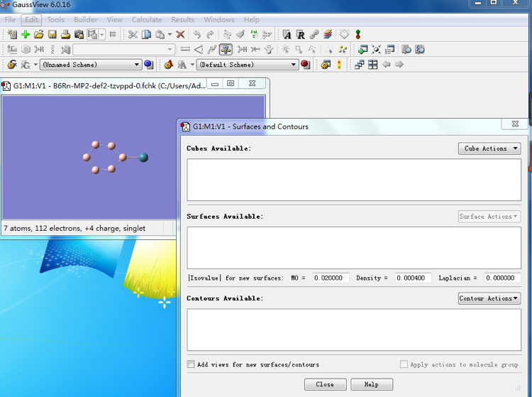
Task: Minimize the B6Rn molecule view window
Action: [x=215, y=84]
